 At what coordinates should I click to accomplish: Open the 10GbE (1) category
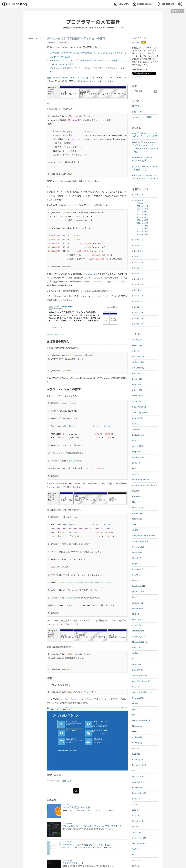click(137, 340)
